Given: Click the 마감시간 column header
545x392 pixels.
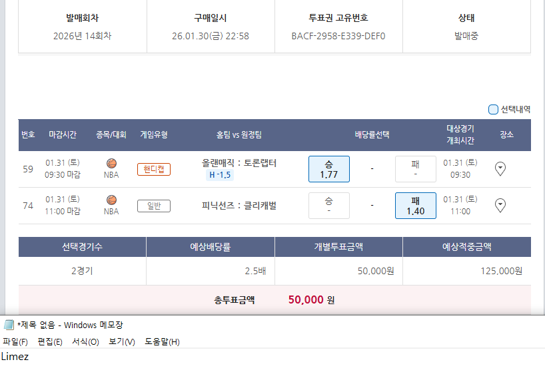Looking at the screenshot, I should click(x=63, y=134).
